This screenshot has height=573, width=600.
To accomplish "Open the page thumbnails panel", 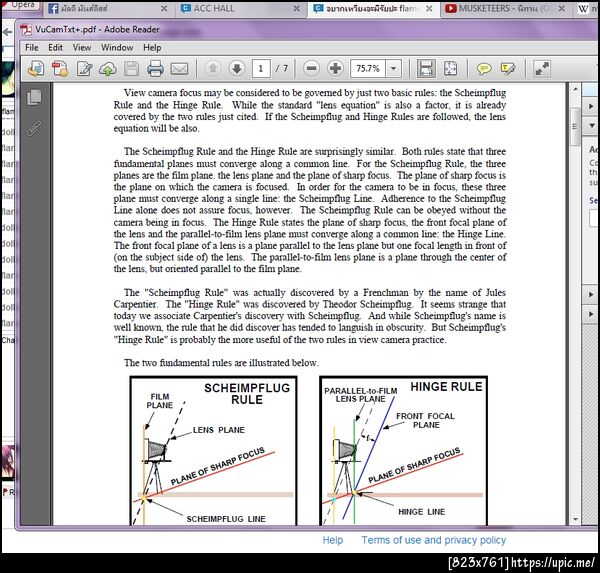I will click(x=34, y=97).
